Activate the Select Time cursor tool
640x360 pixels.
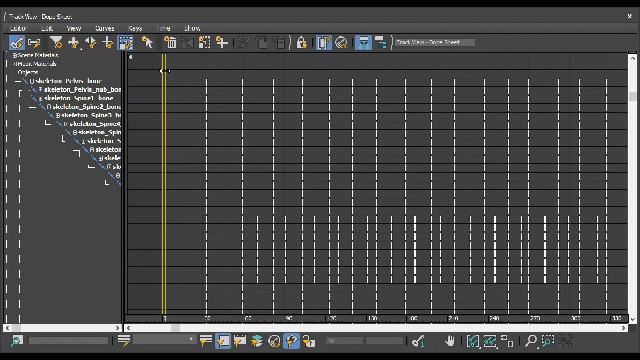point(147,42)
